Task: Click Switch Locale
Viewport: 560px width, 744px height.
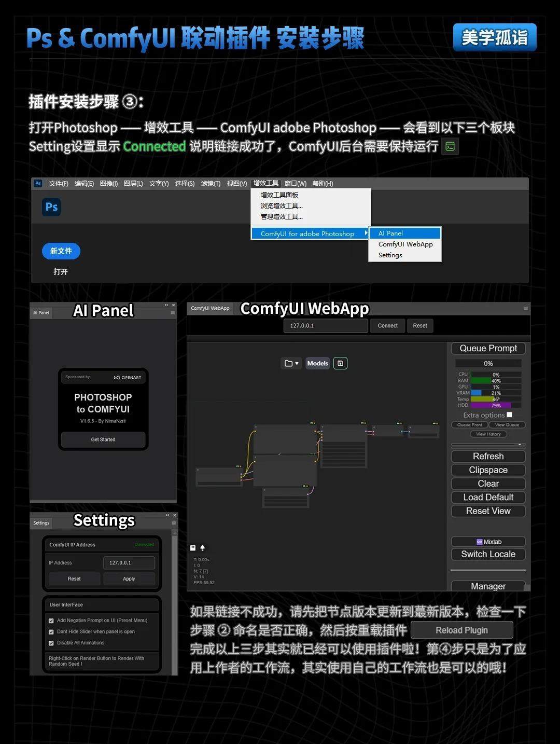Action: pos(488,554)
